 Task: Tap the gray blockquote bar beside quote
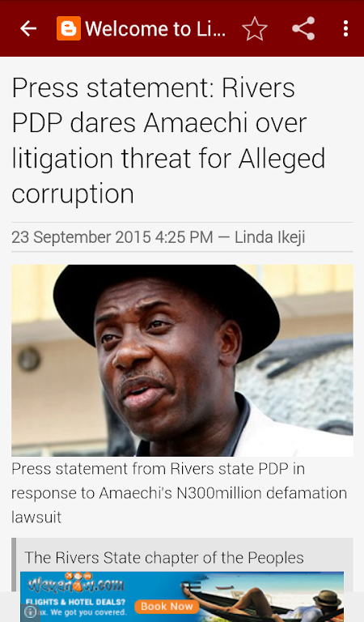(14, 564)
